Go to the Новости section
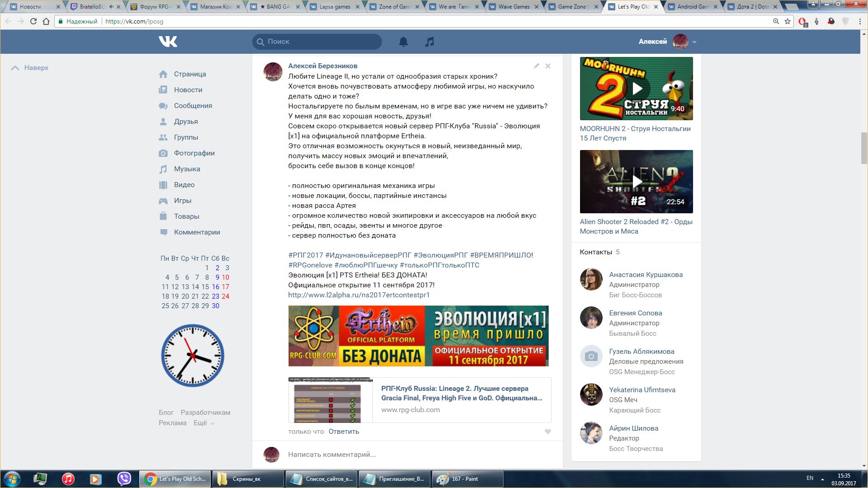Image resolution: width=868 pixels, height=488 pixels. click(188, 90)
